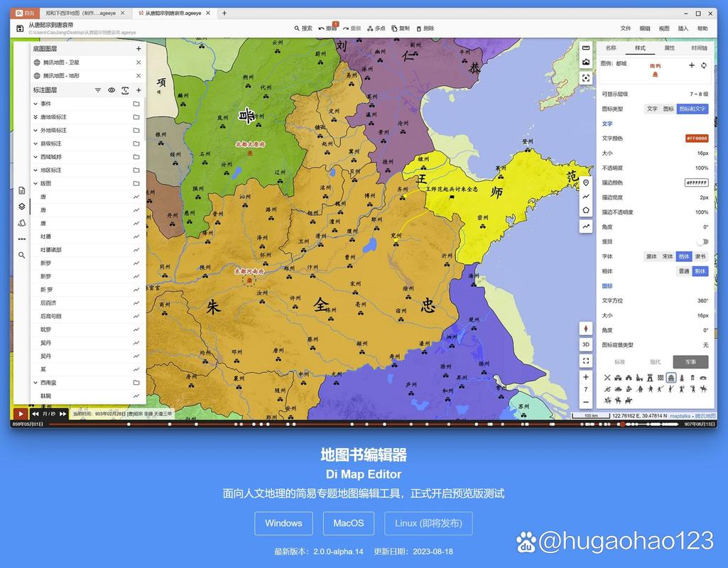
Task: Zoom in the map with plus
Action: pyautogui.click(x=586, y=377)
